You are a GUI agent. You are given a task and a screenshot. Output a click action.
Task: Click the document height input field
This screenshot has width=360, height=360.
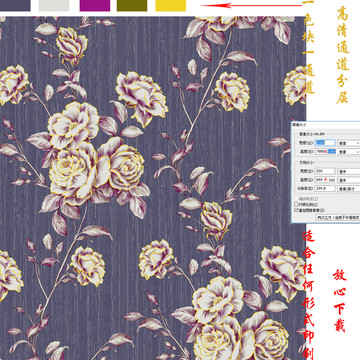click(325, 180)
